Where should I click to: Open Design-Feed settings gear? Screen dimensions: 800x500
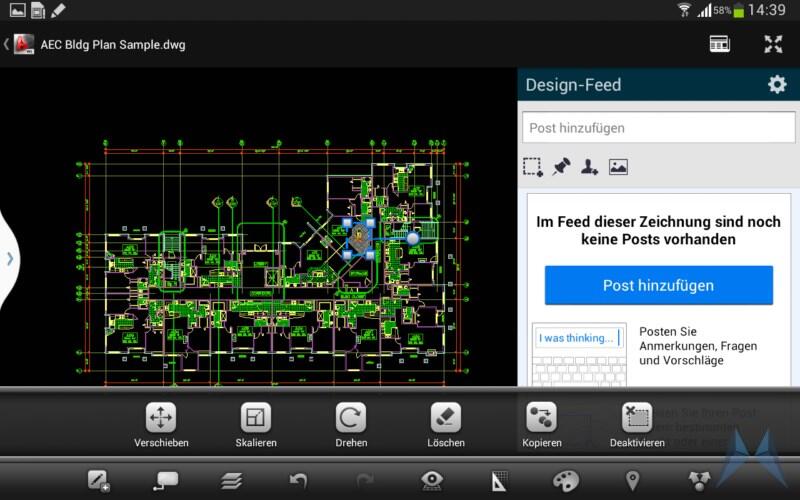tap(777, 85)
